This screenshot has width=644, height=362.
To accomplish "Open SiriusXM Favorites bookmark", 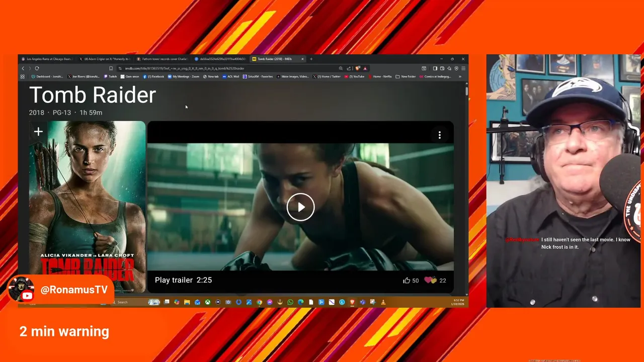I will coord(258,76).
